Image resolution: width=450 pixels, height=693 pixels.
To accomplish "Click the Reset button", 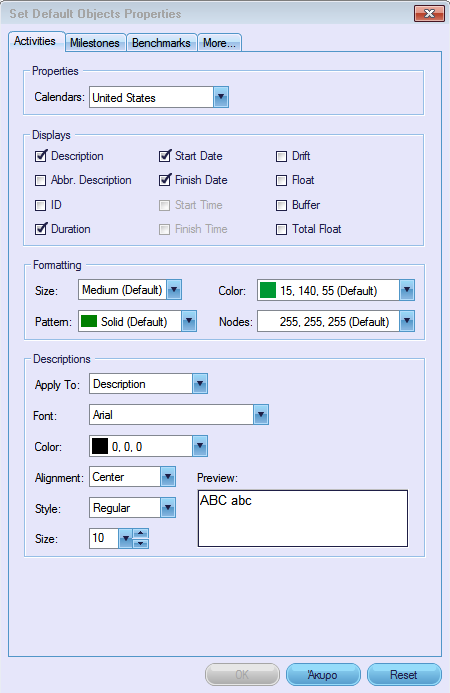I will click(x=404, y=675).
